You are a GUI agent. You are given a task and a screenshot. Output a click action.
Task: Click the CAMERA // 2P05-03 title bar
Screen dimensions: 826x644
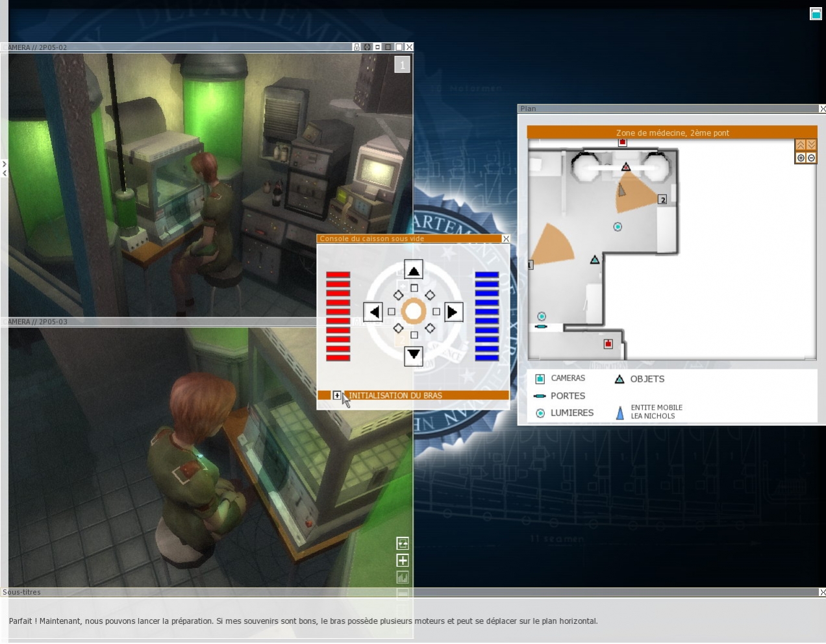(x=207, y=321)
